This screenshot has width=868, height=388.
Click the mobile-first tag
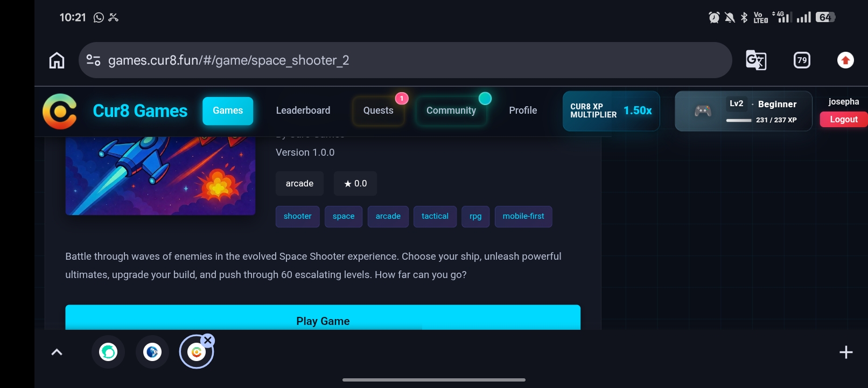[523, 217]
